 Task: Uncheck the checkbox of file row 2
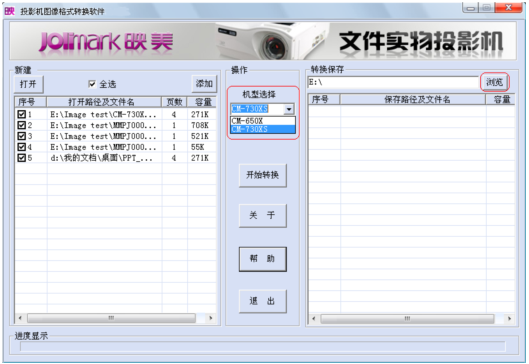tap(21, 125)
